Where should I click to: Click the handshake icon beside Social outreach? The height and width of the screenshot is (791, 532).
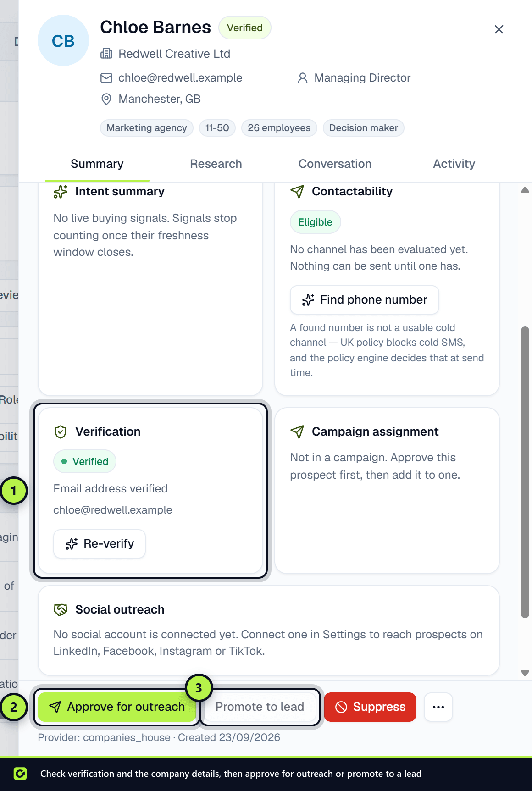pos(61,610)
